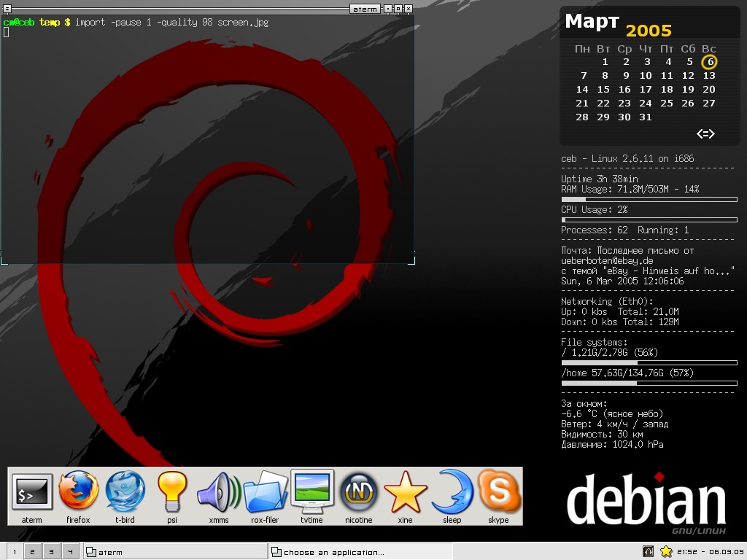Click the "Давление: 1024.0 hPa" line
The height and width of the screenshot is (560, 747).
click(x=612, y=444)
